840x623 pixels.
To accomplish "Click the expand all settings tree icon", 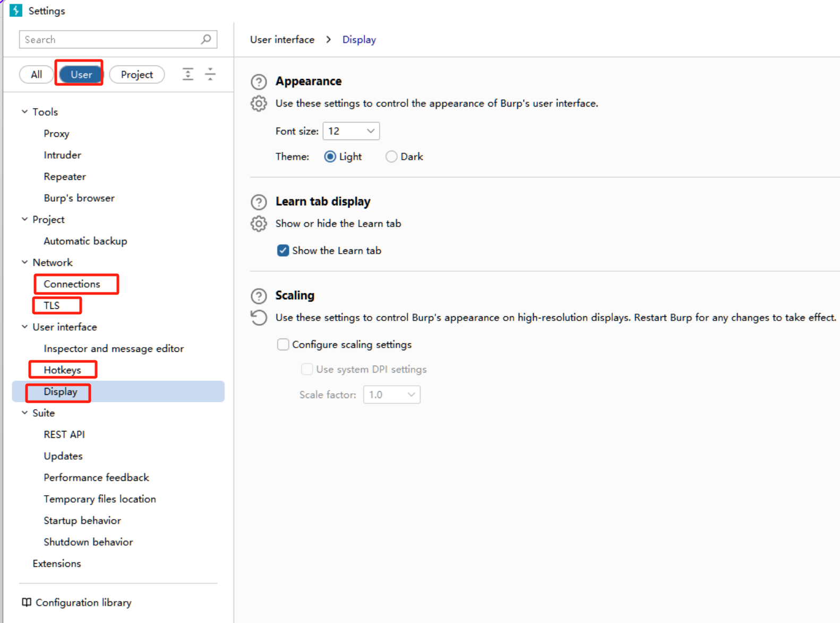I will [x=188, y=74].
